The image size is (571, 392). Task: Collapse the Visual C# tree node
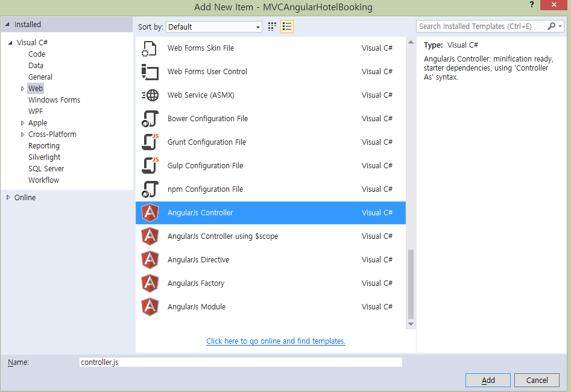(11, 43)
